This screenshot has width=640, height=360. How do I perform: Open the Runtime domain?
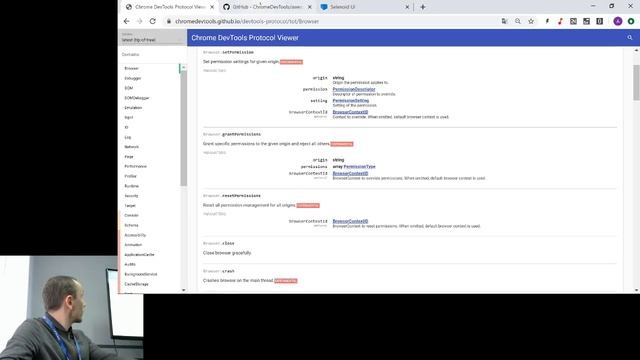(x=131, y=186)
